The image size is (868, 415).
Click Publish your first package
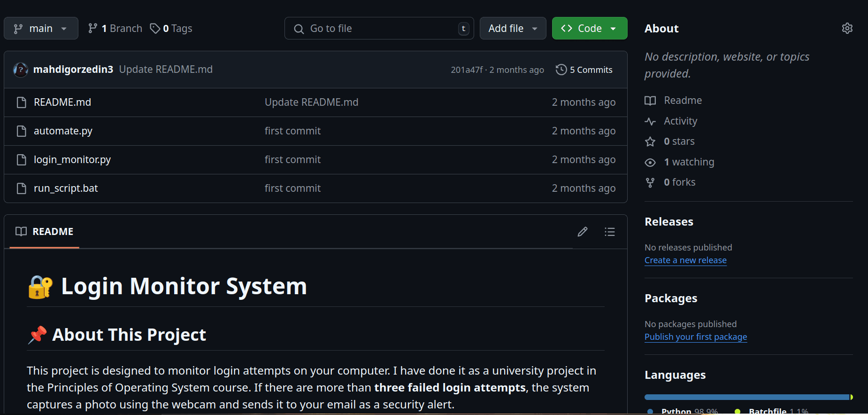point(696,337)
